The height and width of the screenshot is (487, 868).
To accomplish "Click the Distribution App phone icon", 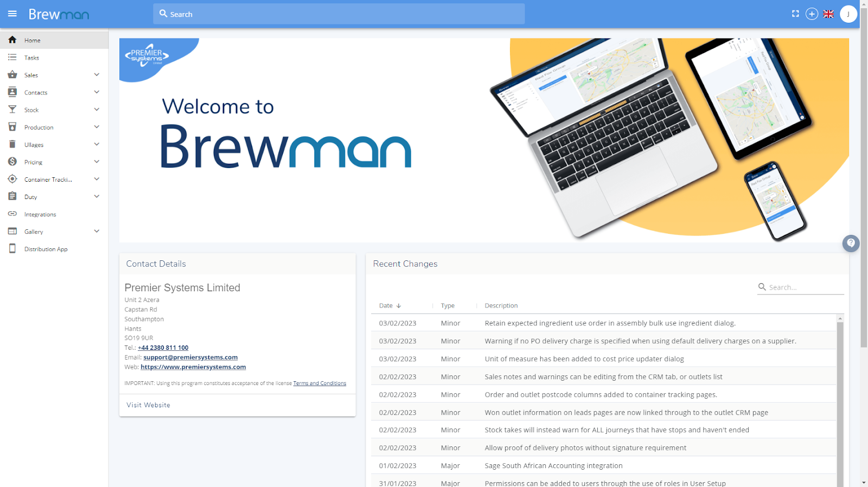I will click(12, 248).
